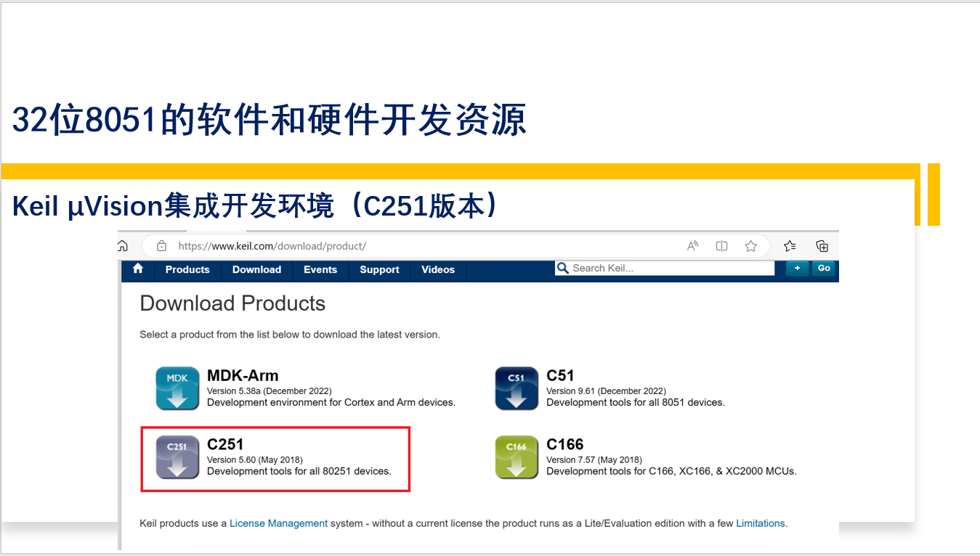Image resolution: width=980 pixels, height=556 pixels.
Task: Click the Keil home icon in navigation bar
Action: tap(138, 269)
